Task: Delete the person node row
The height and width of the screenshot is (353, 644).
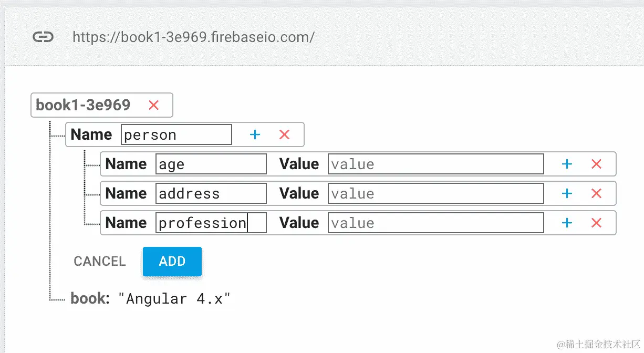Action: pos(284,135)
